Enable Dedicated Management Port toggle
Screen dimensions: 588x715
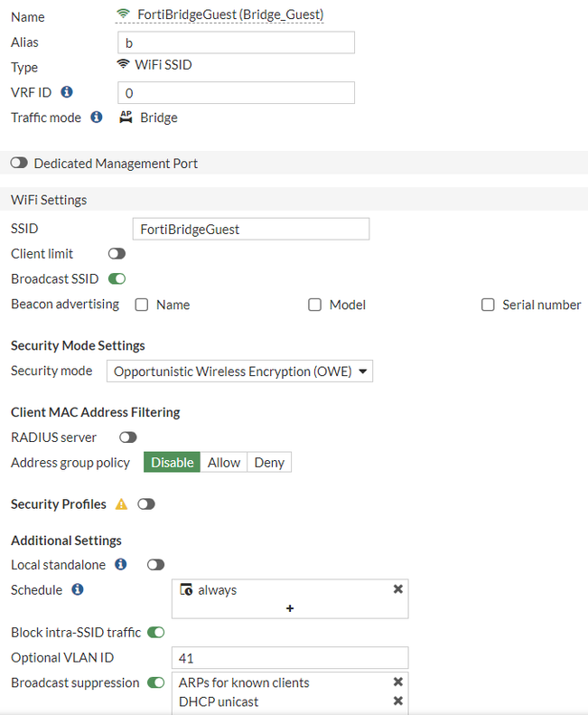point(19,164)
